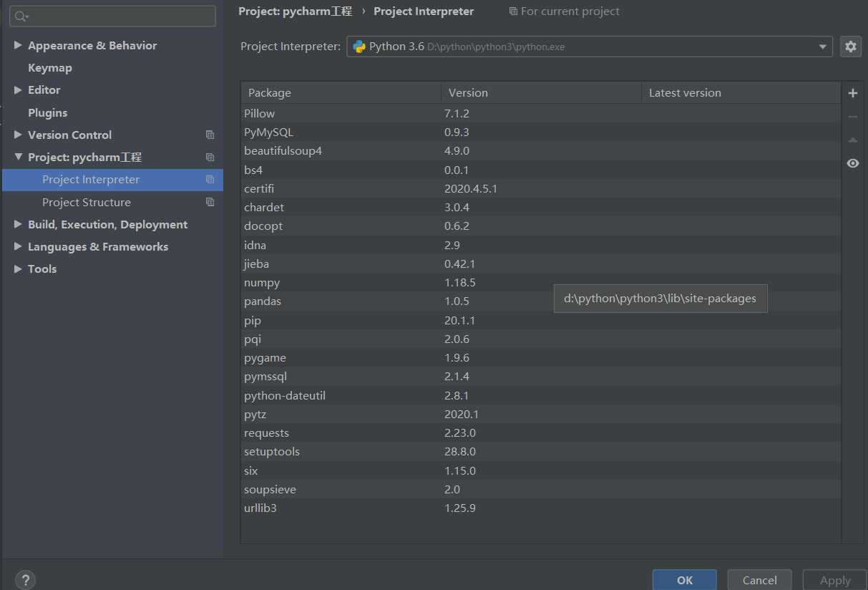Viewport: 868px width, 590px height.
Task: Click the Cancel button
Action: pyautogui.click(x=760, y=580)
